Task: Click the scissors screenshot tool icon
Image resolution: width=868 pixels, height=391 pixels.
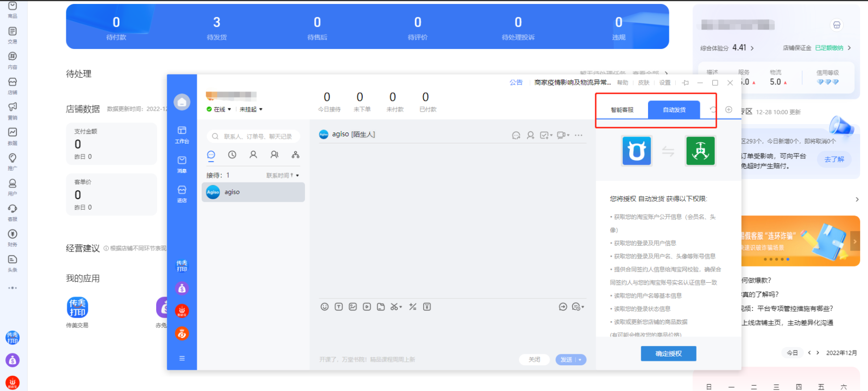Action: [x=395, y=307]
